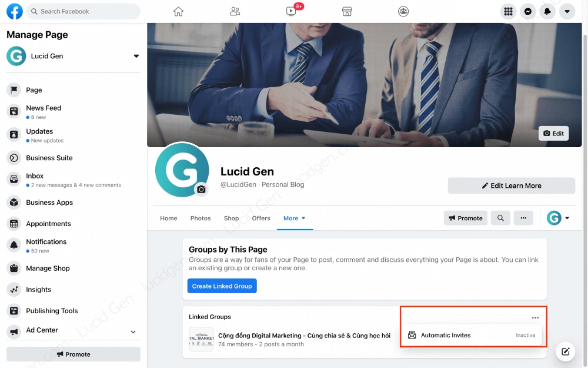Open the account dropdown arrow top right
Image resolution: width=588 pixels, height=368 pixels.
(567, 12)
